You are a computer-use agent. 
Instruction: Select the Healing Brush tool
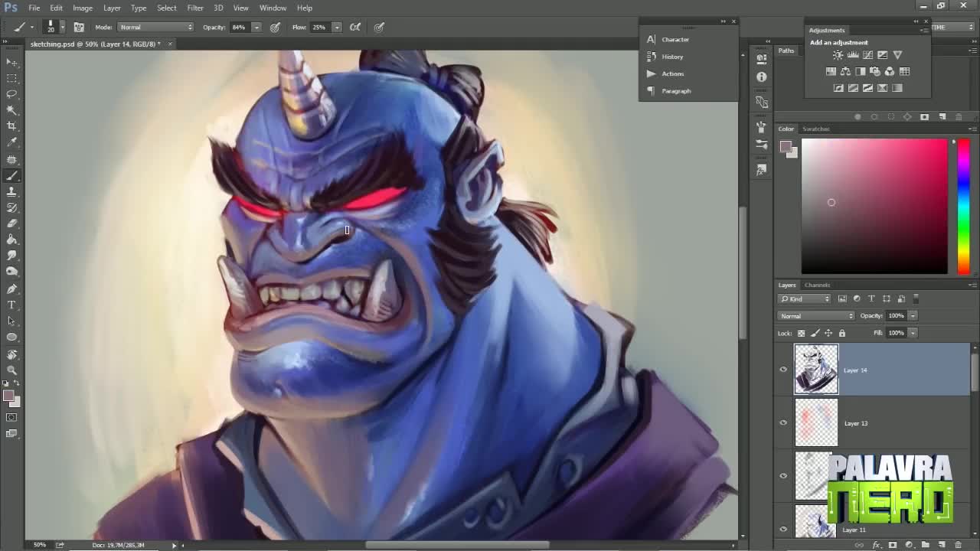point(11,160)
